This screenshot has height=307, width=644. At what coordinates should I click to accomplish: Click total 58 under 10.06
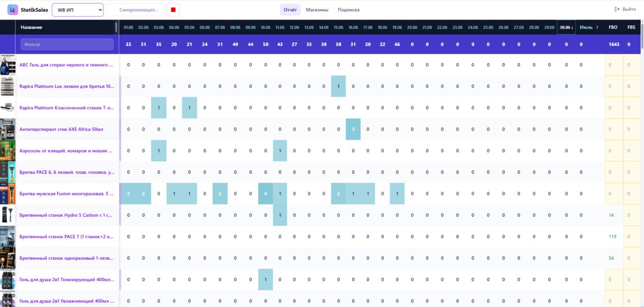[x=265, y=45]
